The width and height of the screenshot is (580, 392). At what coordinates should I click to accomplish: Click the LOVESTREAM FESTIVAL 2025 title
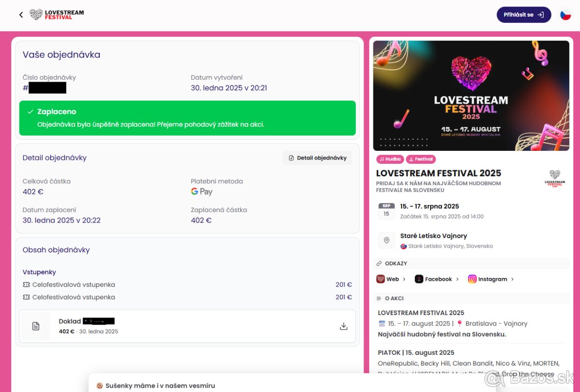click(x=438, y=173)
